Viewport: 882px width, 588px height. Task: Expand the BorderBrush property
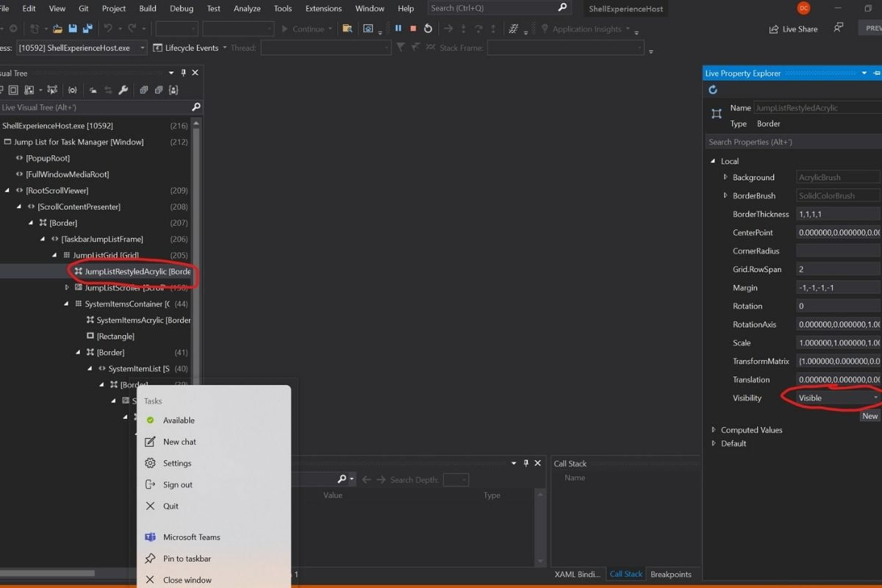(x=725, y=196)
